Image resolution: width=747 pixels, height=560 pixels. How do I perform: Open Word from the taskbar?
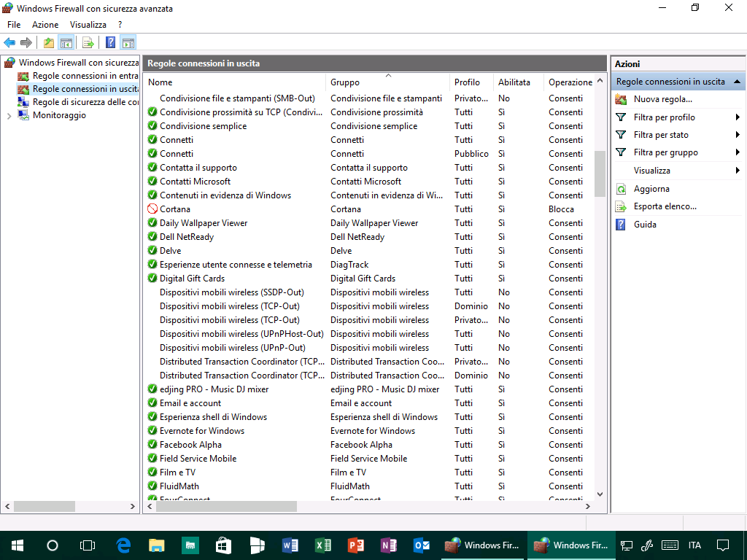pos(290,545)
